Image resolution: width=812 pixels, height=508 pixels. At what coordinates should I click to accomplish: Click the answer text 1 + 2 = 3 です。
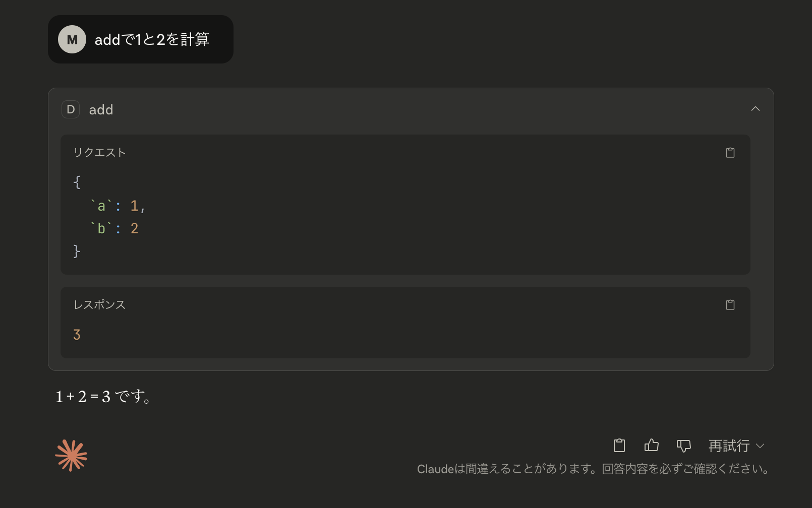(103, 397)
